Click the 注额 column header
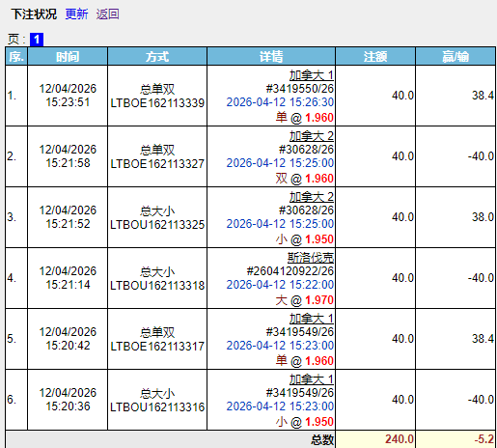Screen dimensions: 497x448 (375, 57)
